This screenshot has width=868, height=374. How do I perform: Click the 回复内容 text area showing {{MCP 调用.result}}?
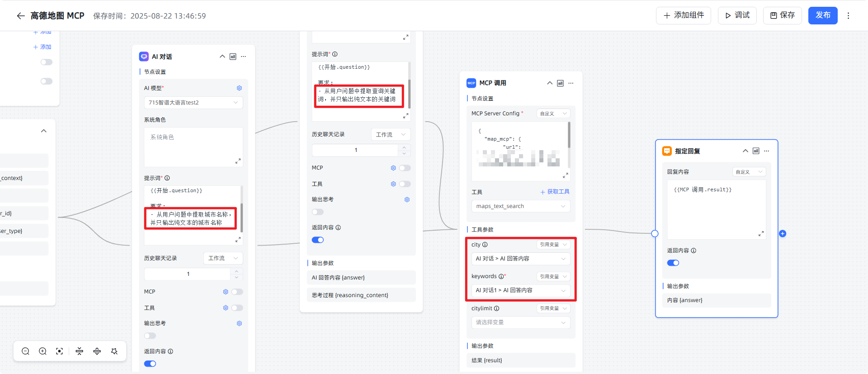(x=717, y=210)
